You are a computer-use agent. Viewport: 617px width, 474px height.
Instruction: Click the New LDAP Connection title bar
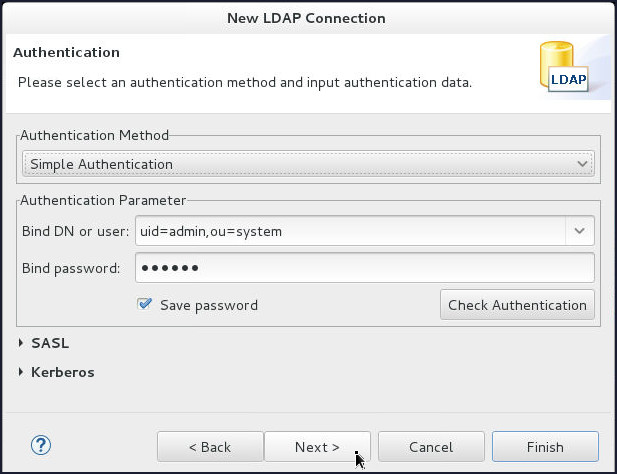[308, 18]
